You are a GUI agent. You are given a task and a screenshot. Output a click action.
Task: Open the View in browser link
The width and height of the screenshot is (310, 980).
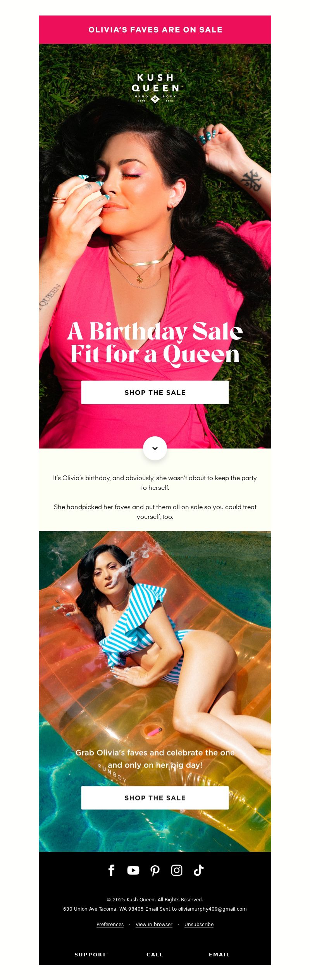coord(154,925)
